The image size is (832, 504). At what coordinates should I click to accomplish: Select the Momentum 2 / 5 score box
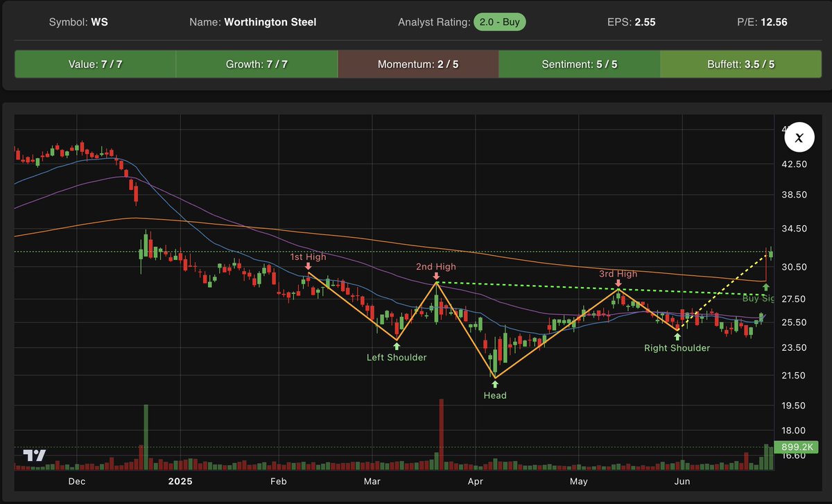tap(418, 64)
